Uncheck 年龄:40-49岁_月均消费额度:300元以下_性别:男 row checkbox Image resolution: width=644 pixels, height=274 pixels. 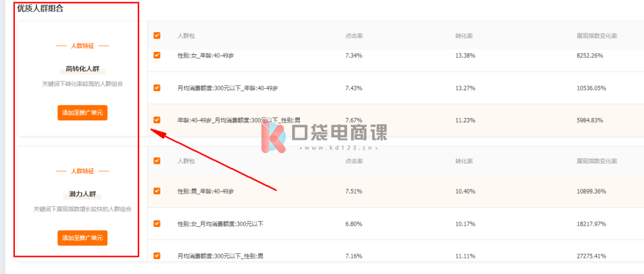pyautogui.click(x=157, y=120)
